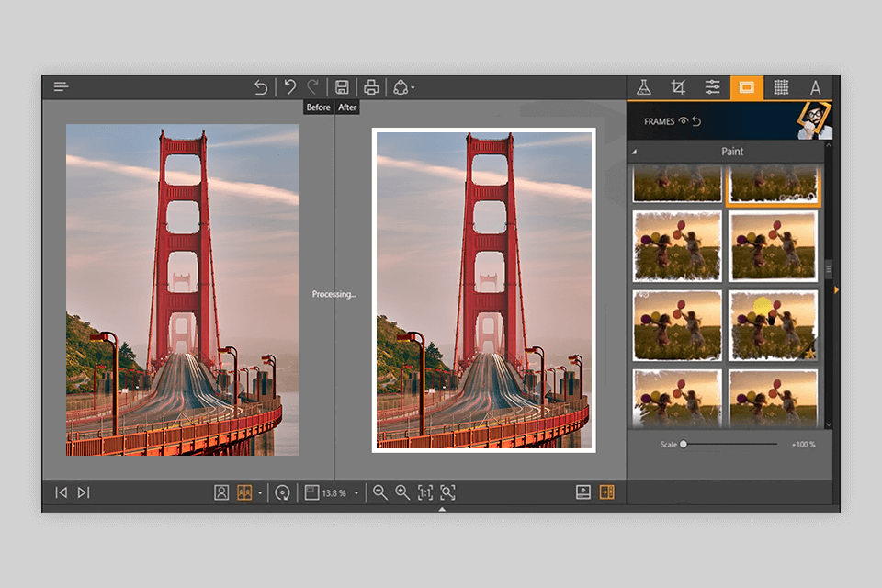
Task: Reset frames with the arrow beside FRAMES
Action: pos(696,121)
